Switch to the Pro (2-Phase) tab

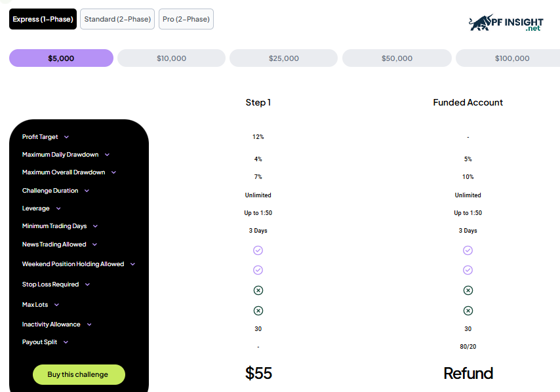pyautogui.click(x=186, y=19)
